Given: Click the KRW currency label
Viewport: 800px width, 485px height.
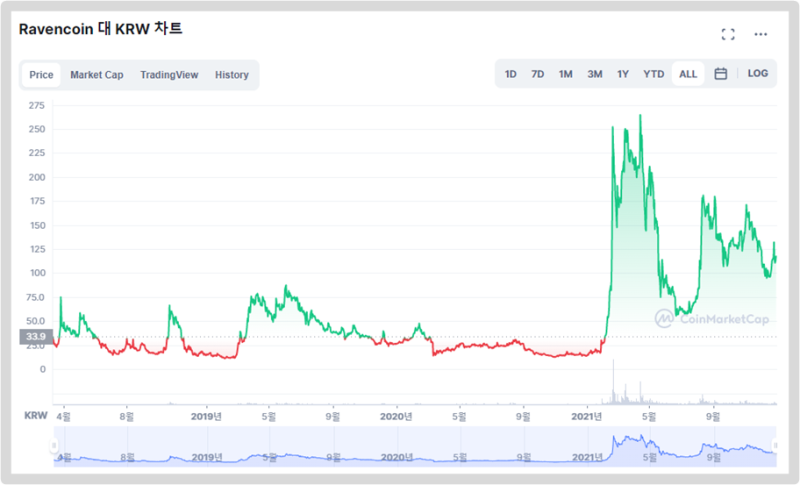Looking at the screenshot, I should pos(36,416).
